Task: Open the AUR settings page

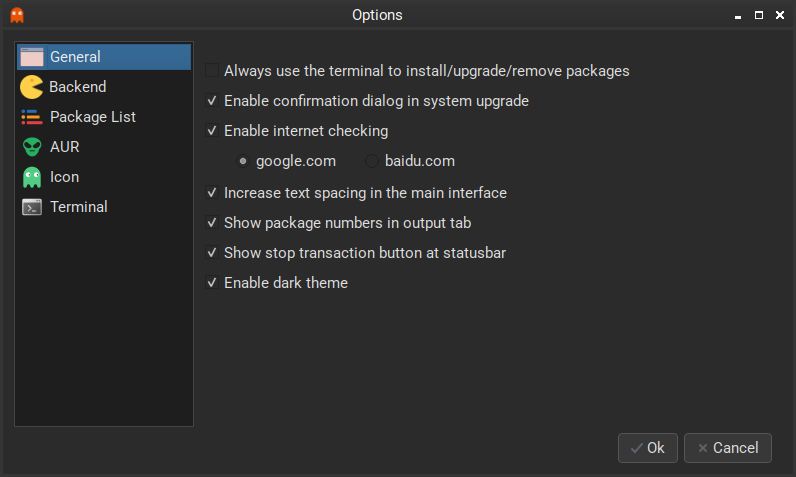Action: [104, 147]
